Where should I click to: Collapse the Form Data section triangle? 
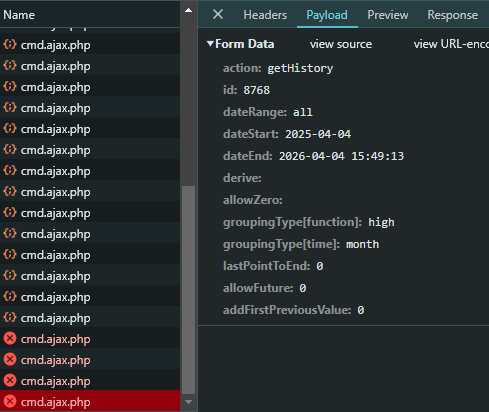point(210,44)
